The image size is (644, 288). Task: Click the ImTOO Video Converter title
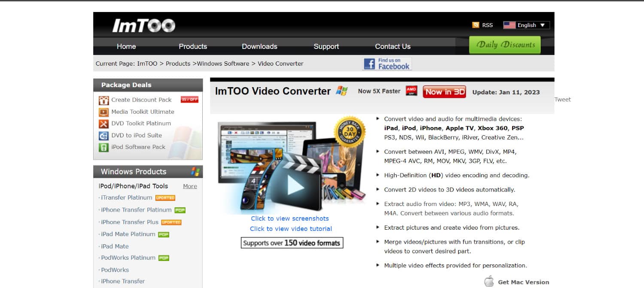point(273,91)
